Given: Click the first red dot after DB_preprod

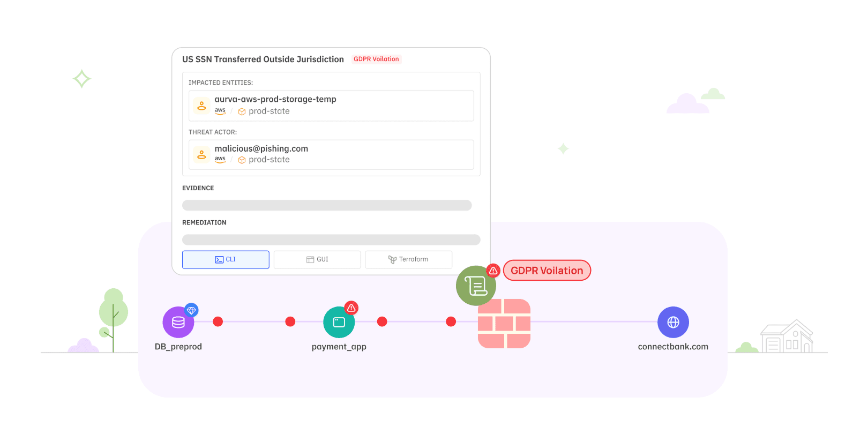Looking at the screenshot, I should pos(218,321).
